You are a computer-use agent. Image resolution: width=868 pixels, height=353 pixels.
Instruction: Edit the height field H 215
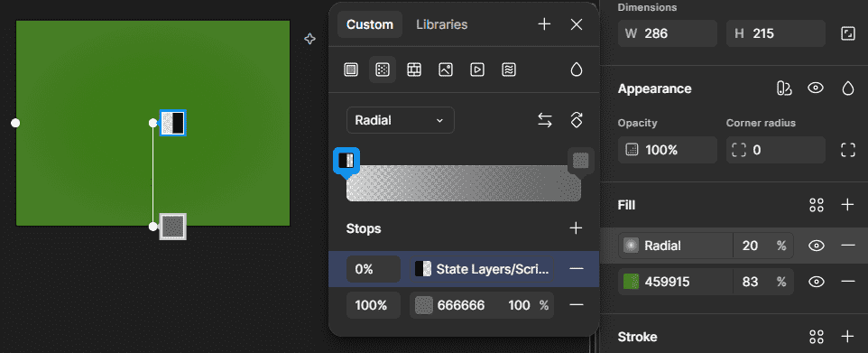point(776,33)
